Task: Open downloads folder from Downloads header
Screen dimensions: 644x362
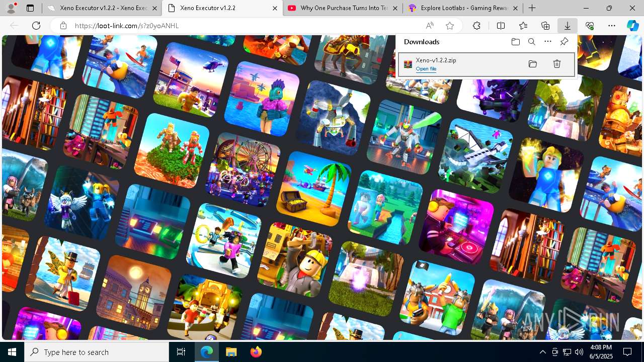Action: coord(516,42)
